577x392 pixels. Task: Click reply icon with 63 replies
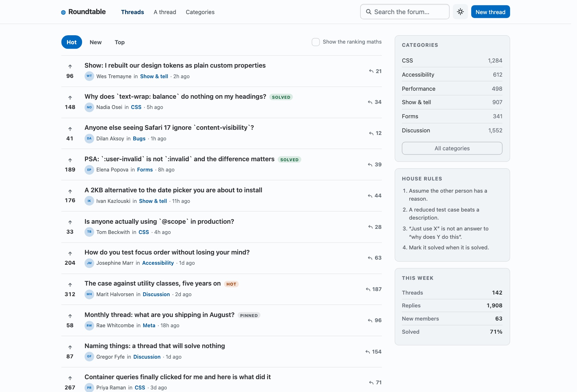370,258
